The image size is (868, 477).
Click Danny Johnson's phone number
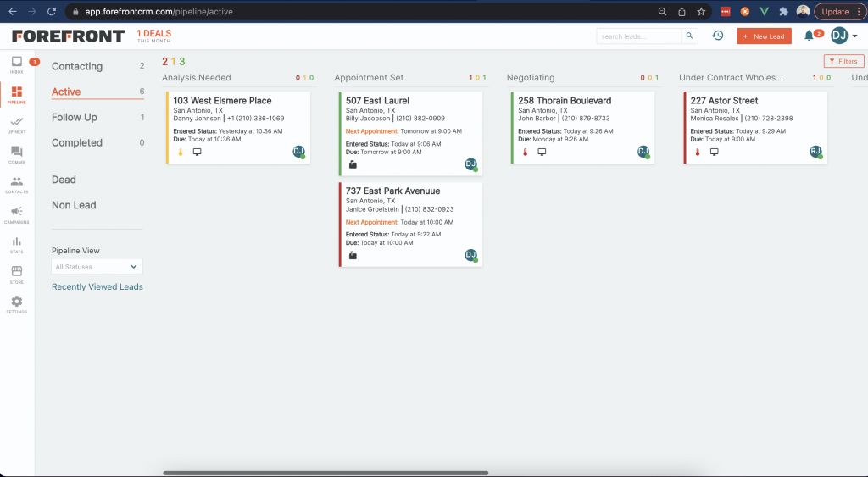coord(256,119)
